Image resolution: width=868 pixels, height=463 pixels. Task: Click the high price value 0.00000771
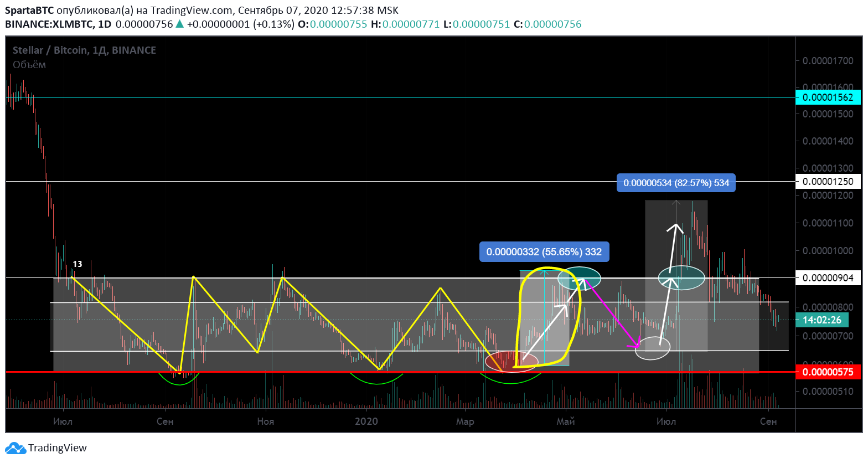tap(411, 24)
